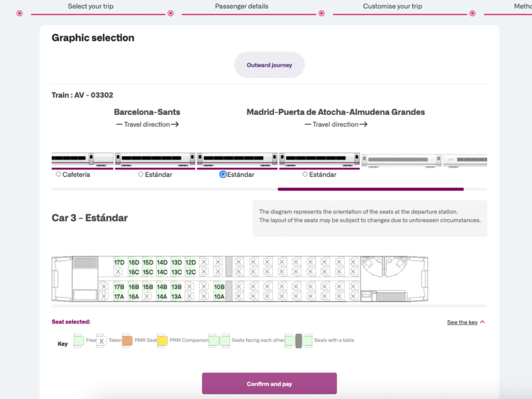Click the Graphic selection heading
Screen dimensions: 532x399
(x=93, y=37)
